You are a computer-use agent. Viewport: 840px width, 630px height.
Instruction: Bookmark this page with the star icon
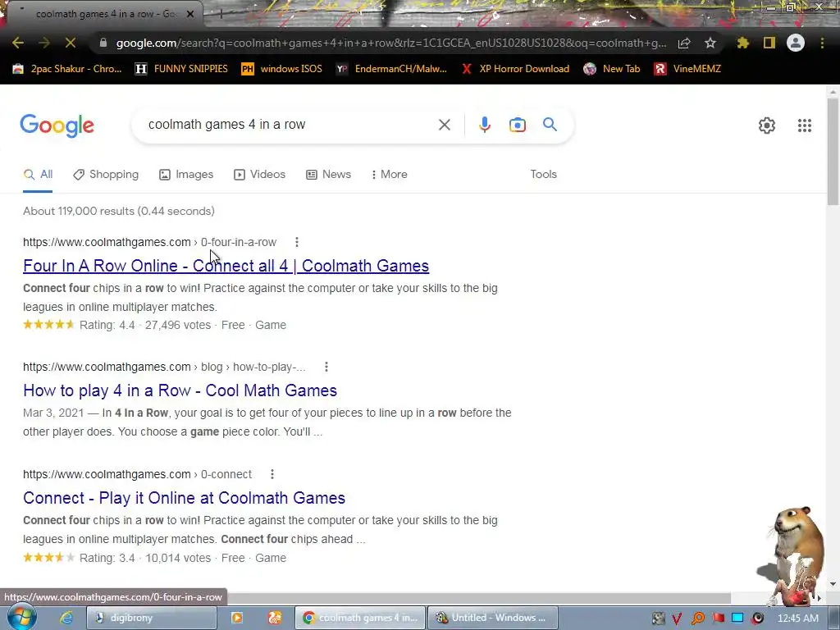710,43
